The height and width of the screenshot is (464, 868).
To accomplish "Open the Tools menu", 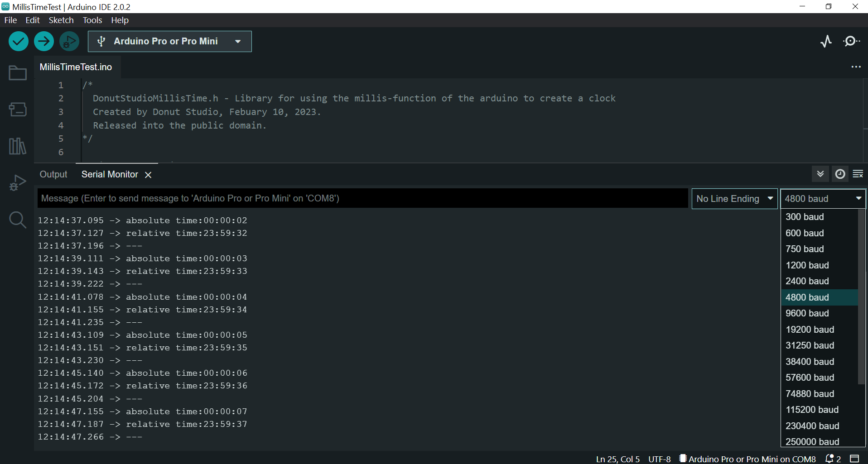I will 92,20.
